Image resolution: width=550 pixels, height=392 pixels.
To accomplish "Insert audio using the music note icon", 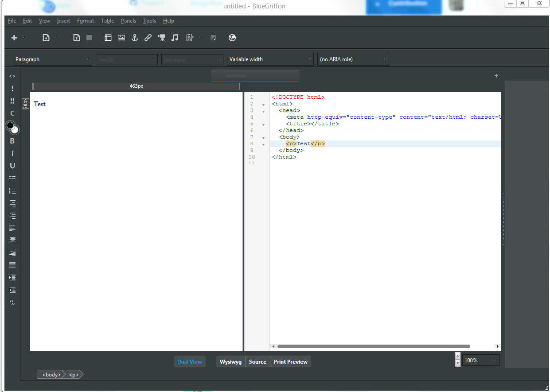I will pyautogui.click(x=175, y=38).
